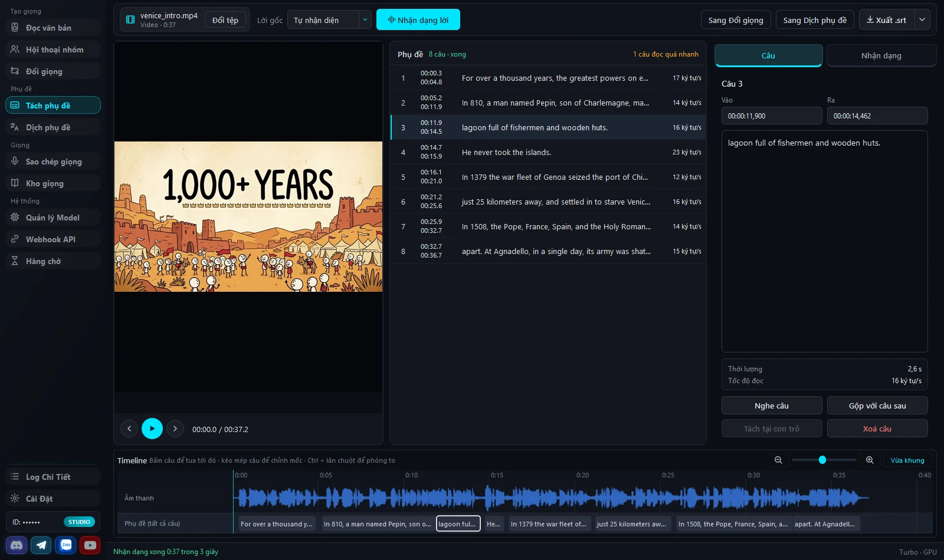Click Sang Dịch phụ đề button
Image resolution: width=944 pixels, height=560 pixels.
click(815, 20)
